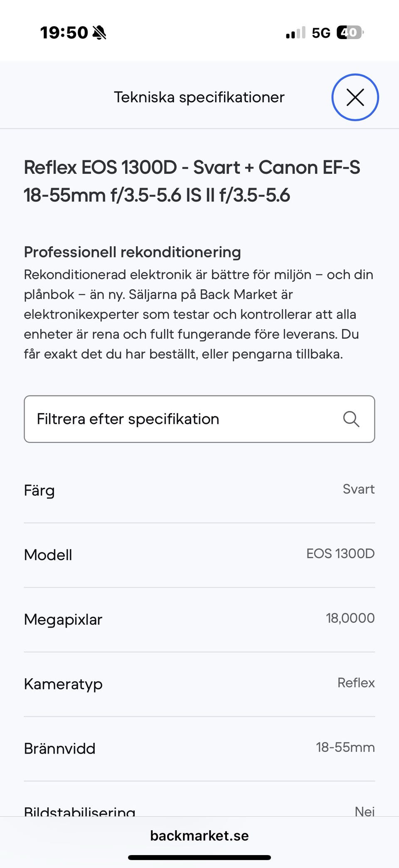Image resolution: width=399 pixels, height=868 pixels.
Task: Tap the 18-55mm focal length value
Action: (345, 747)
